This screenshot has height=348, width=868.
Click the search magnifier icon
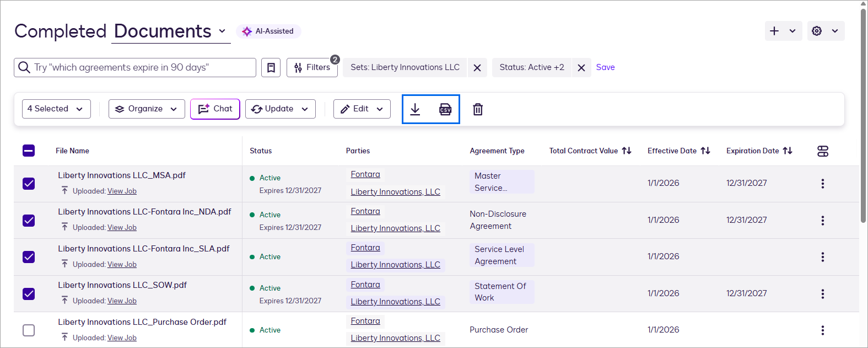pyautogui.click(x=24, y=67)
